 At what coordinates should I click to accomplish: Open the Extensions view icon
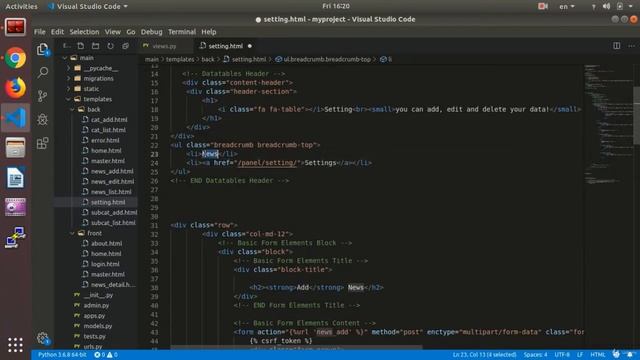[x=42, y=143]
